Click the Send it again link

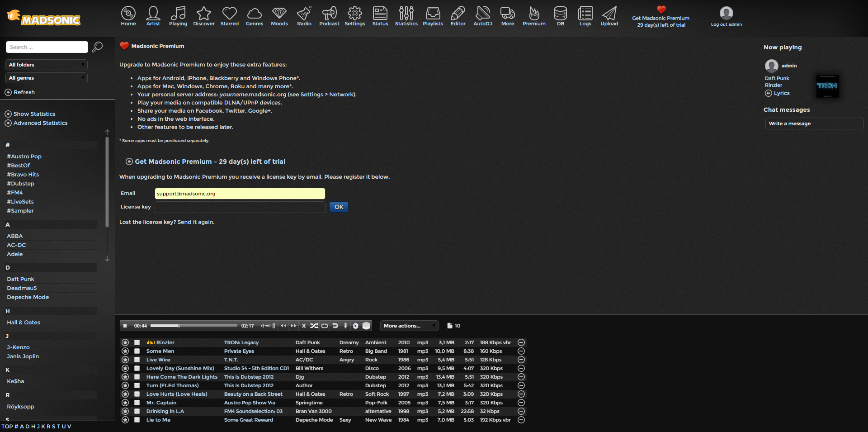pos(195,222)
